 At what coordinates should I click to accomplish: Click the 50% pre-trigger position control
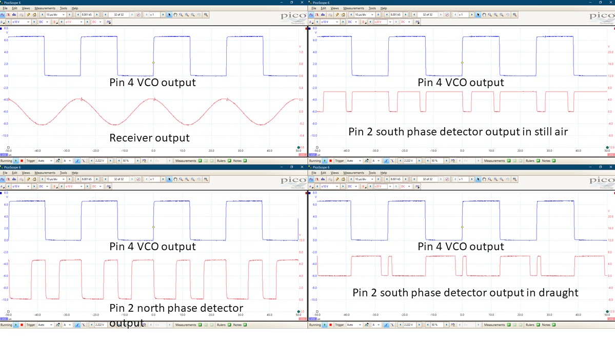[x=126, y=160]
